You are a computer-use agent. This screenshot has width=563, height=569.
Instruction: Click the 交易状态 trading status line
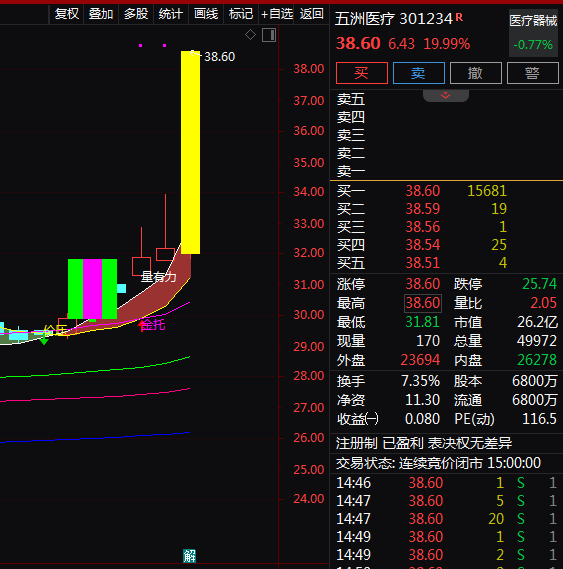click(x=438, y=463)
